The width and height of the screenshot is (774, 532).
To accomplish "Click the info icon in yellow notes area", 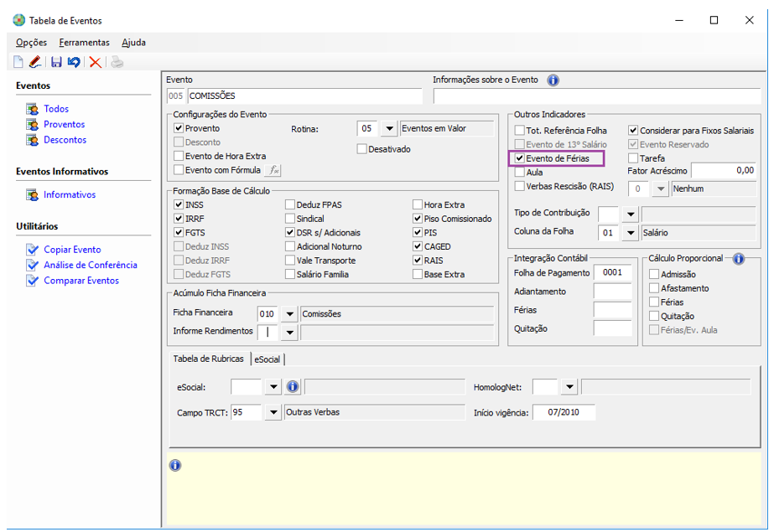I will tap(175, 465).
